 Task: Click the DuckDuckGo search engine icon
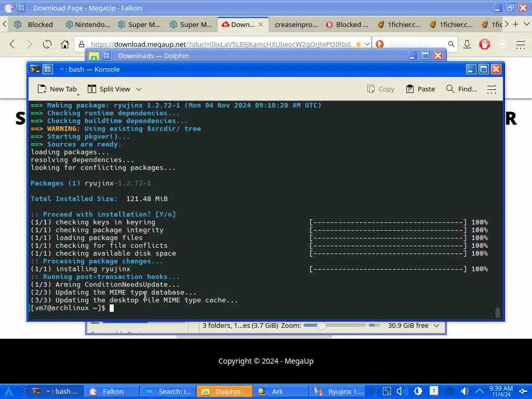click(380, 44)
